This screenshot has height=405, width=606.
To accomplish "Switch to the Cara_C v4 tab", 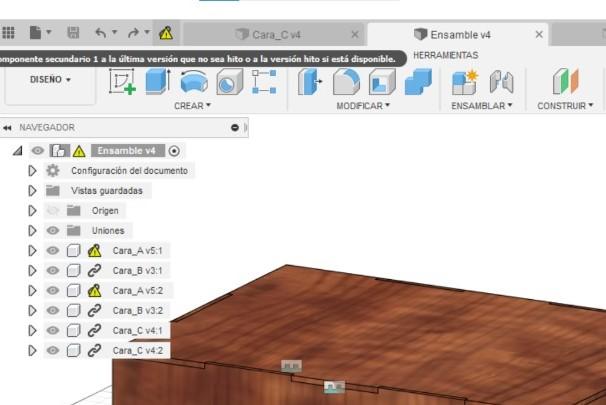I will [x=275, y=35].
